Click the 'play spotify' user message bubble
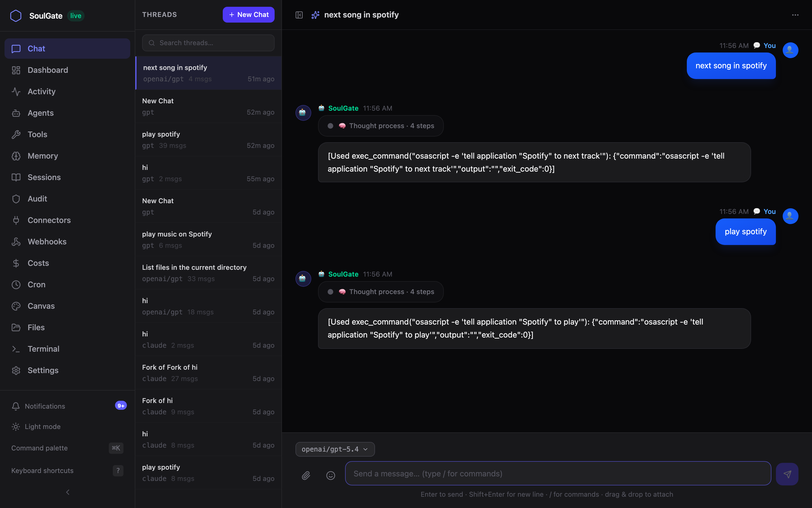This screenshot has height=508, width=812. click(745, 232)
